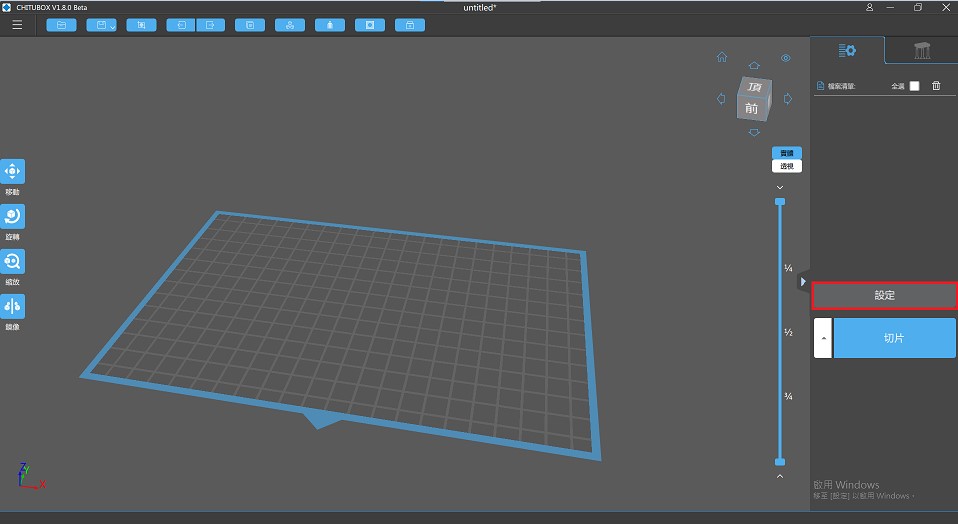
Task: Select the Rotate (旋轉) tool
Action: (x=13, y=217)
